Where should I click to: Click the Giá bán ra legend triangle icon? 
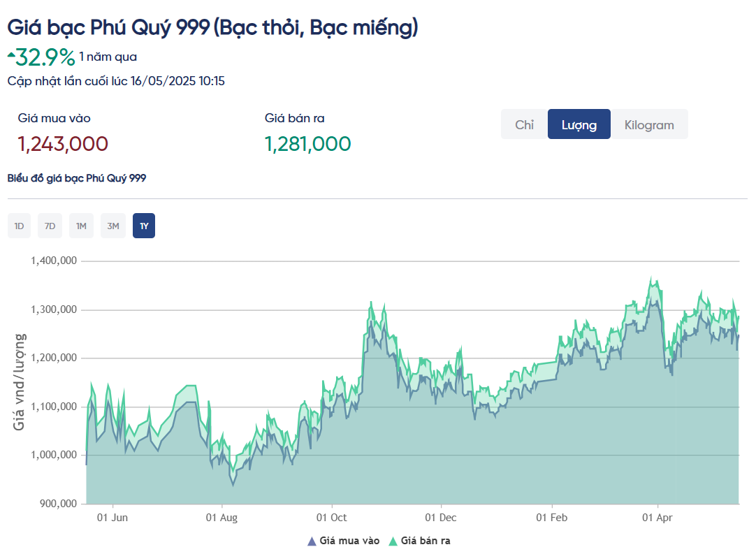point(393,541)
